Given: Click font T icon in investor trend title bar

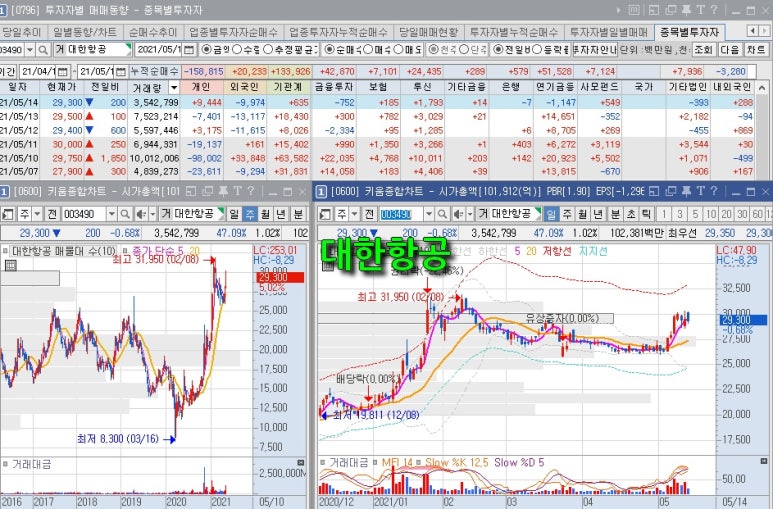Looking at the screenshot, I should click(x=701, y=10).
